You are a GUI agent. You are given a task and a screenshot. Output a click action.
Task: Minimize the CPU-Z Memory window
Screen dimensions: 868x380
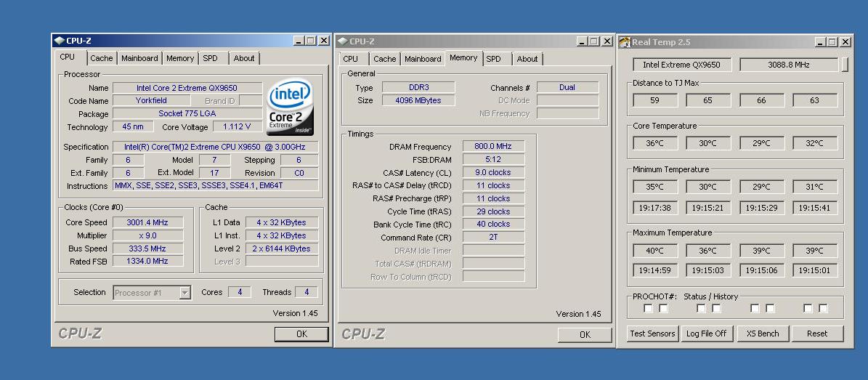(x=581, y=41)
